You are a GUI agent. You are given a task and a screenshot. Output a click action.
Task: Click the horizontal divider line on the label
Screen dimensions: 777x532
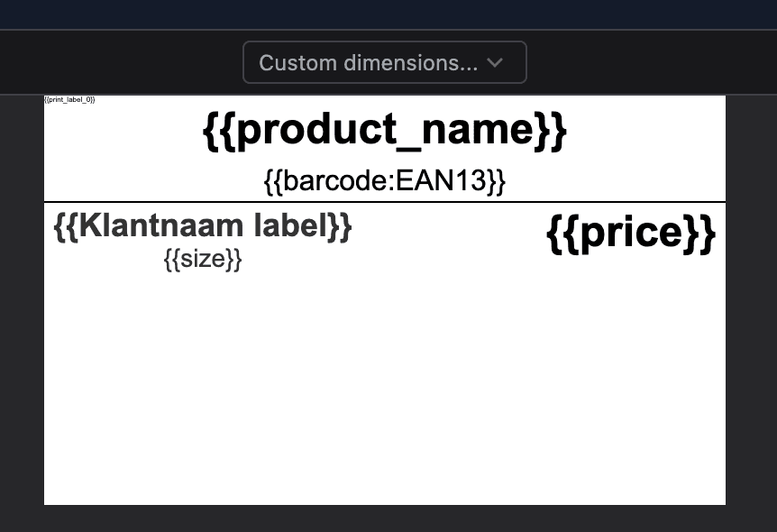(384, 201)
